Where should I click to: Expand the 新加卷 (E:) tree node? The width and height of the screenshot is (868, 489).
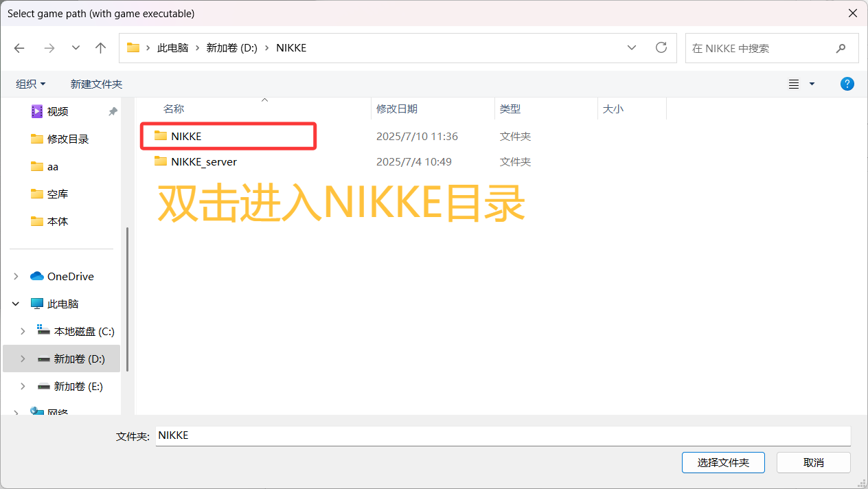(x=23, y=386)
